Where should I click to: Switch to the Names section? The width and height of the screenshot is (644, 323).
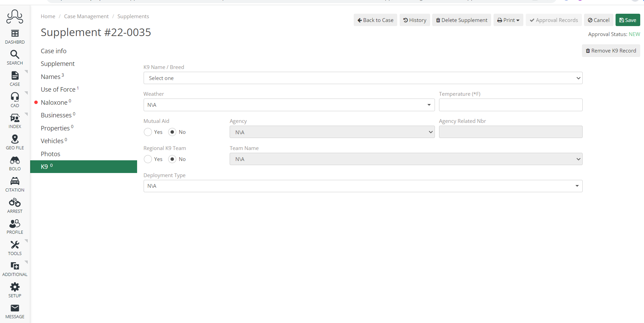coord(50,76)
